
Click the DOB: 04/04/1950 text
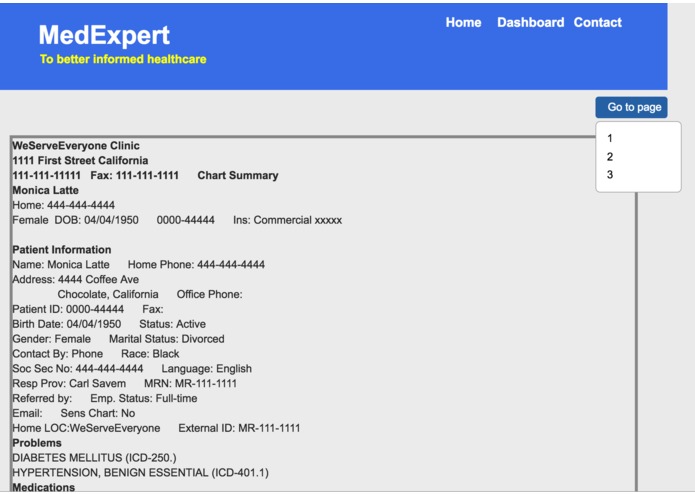tap(97, 220)
